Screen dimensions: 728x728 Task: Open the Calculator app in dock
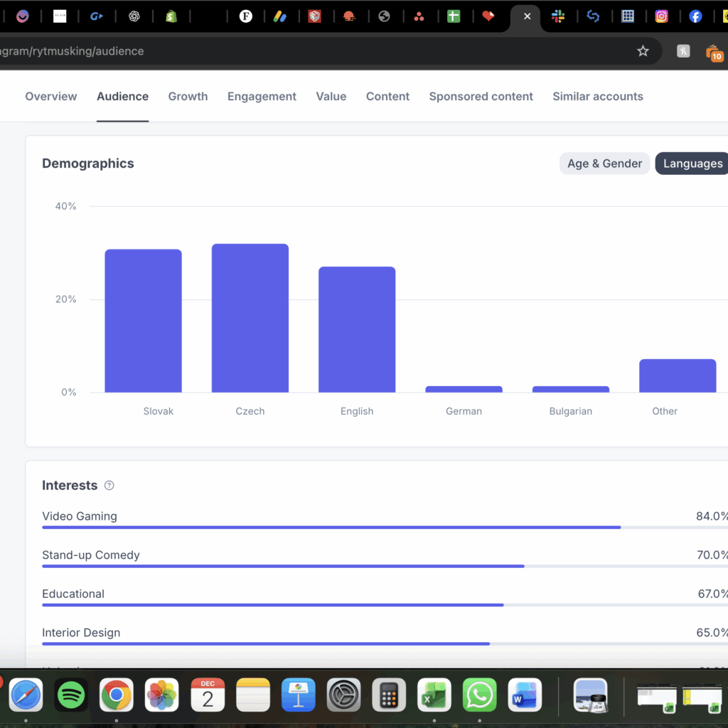389,695
